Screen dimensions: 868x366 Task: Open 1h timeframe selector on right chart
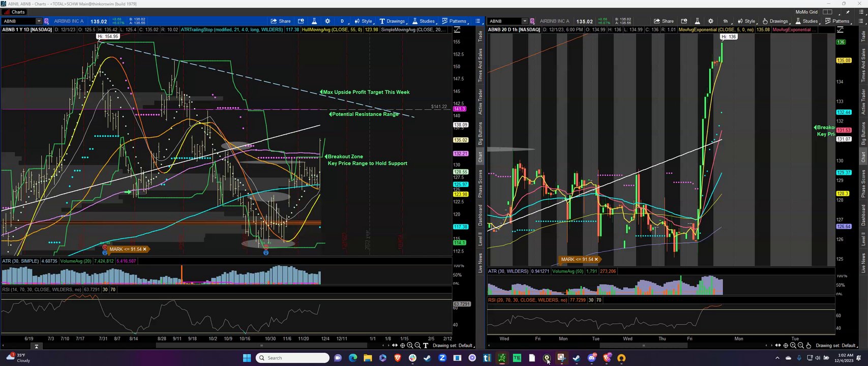click(x=726, y=21)
